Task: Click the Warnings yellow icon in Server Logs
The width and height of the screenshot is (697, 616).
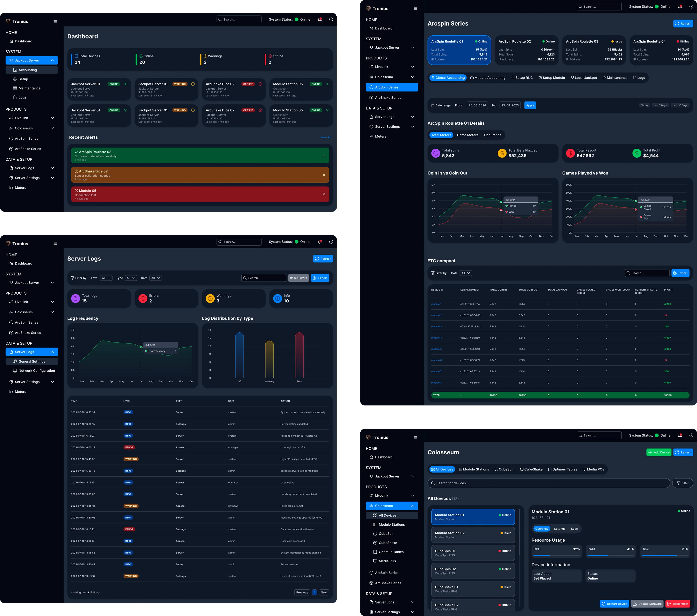Action: (210, 298)
